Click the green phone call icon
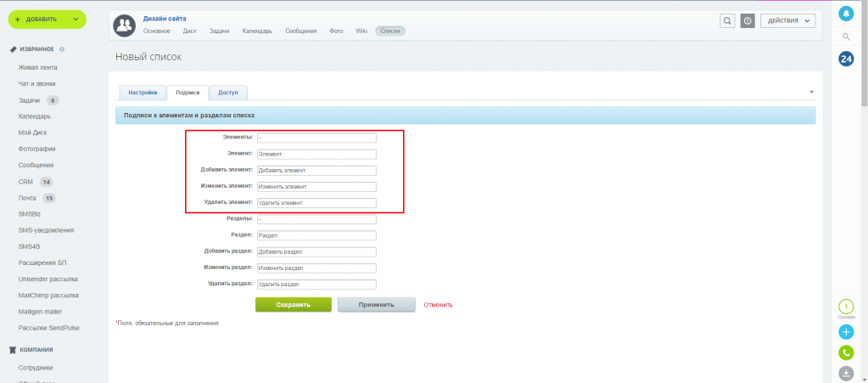The height and width of the screenshot is (383, 868). pos(846,352)
